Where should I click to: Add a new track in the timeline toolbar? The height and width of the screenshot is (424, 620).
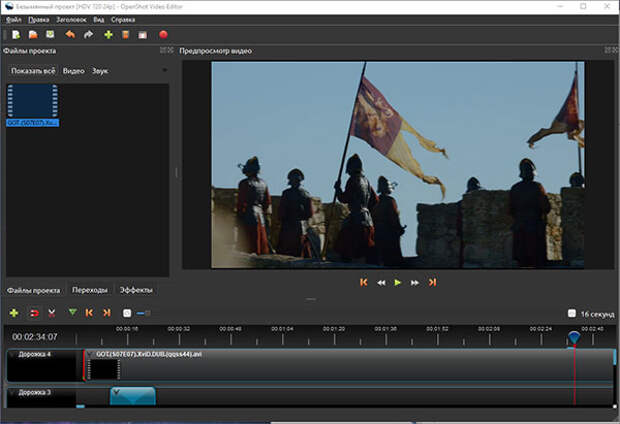point(14,313)
